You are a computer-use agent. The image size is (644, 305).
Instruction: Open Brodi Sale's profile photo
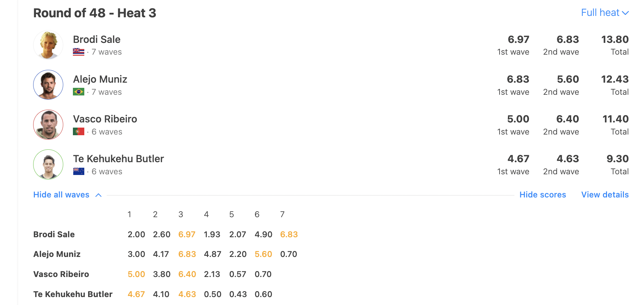48,45
